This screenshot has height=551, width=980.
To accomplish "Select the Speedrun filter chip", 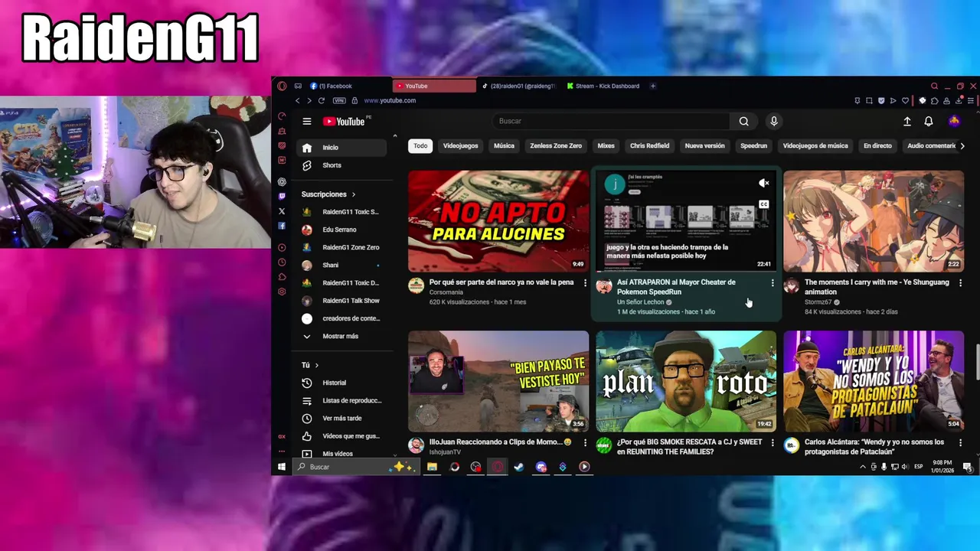I will [x=753, y=145].
